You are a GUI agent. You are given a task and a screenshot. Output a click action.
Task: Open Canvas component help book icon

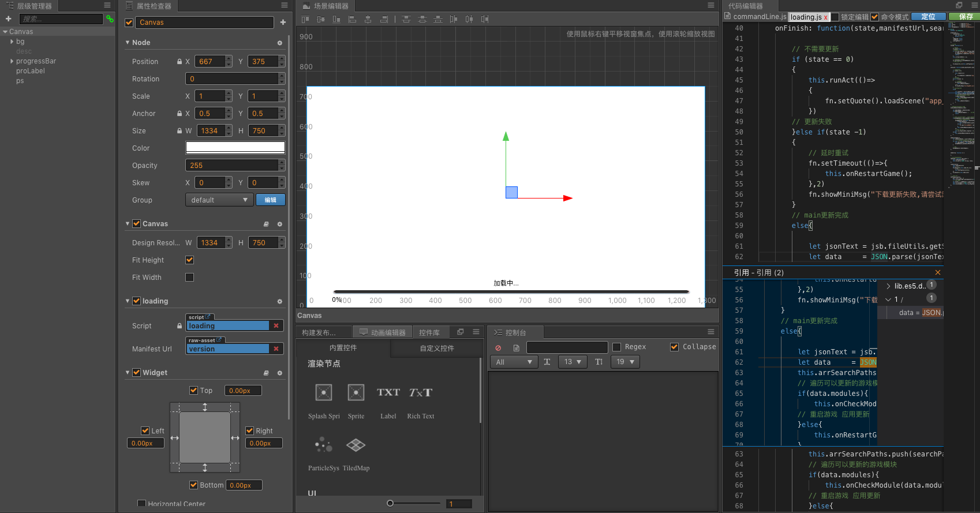[266, 224]
